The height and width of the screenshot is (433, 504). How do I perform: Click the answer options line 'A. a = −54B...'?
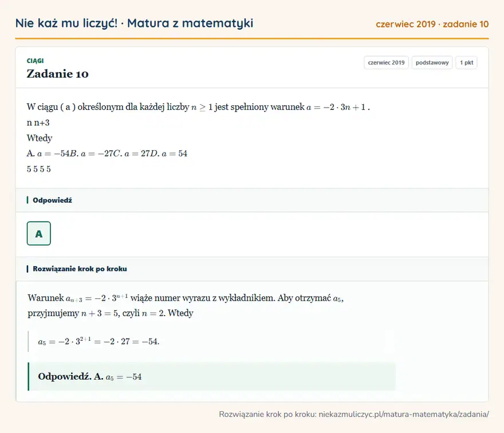107,153
